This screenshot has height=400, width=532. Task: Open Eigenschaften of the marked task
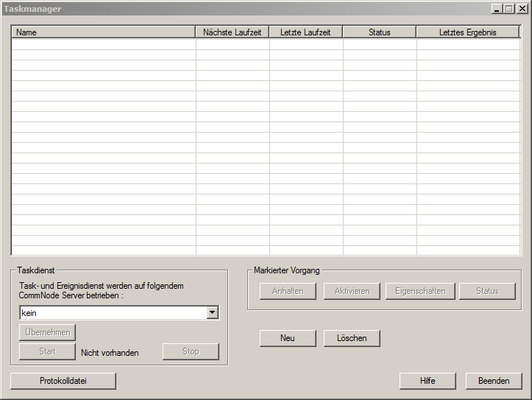click(x=420, y=291)
